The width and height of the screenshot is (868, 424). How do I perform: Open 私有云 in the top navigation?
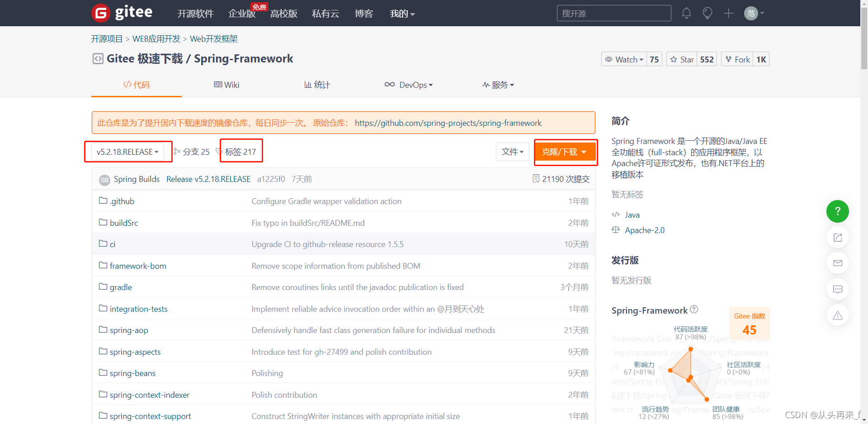(x=325, y=14)
